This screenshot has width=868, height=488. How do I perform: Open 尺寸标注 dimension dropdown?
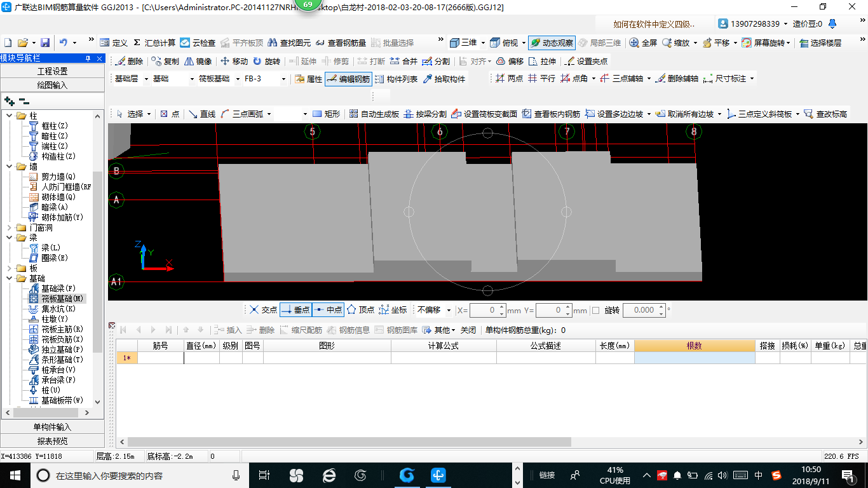pyautogui.click(x=752, y=79)
